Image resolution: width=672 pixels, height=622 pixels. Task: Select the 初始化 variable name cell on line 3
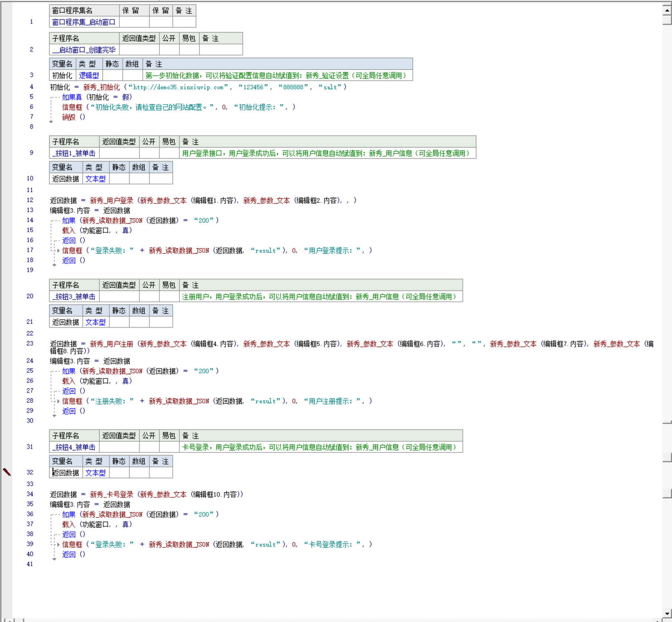tap(62, 76)
